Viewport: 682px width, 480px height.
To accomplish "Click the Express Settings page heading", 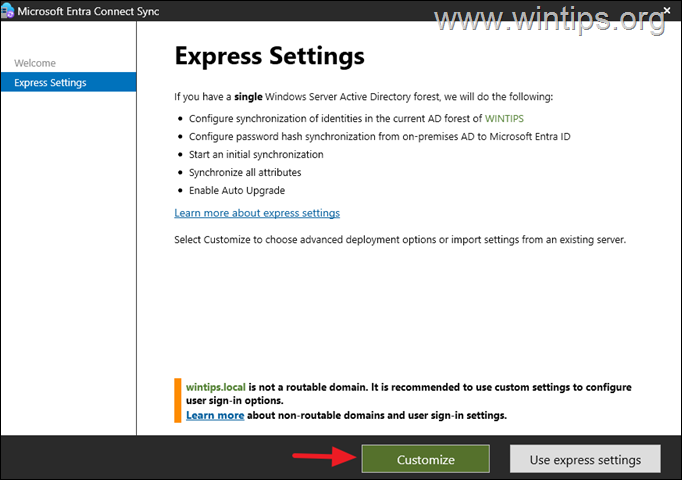I will (270, 56).
